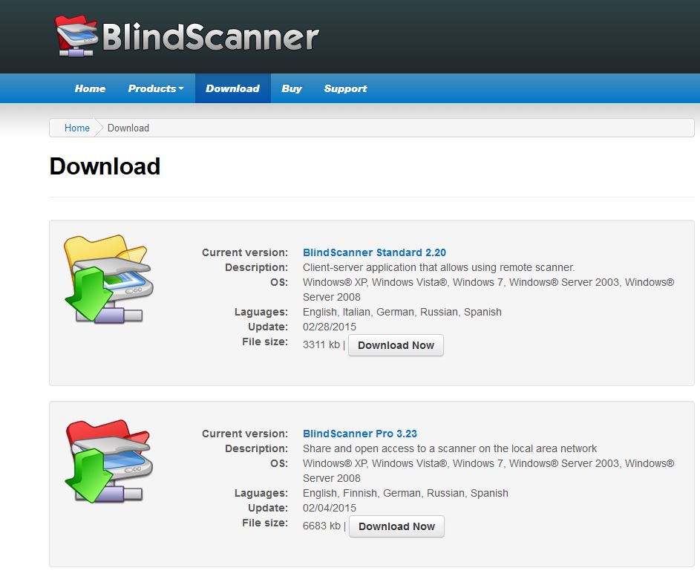Viewport: 700px width, 588px height.
Task: Switch to the Home navigation tab
Action: (89, 88)
